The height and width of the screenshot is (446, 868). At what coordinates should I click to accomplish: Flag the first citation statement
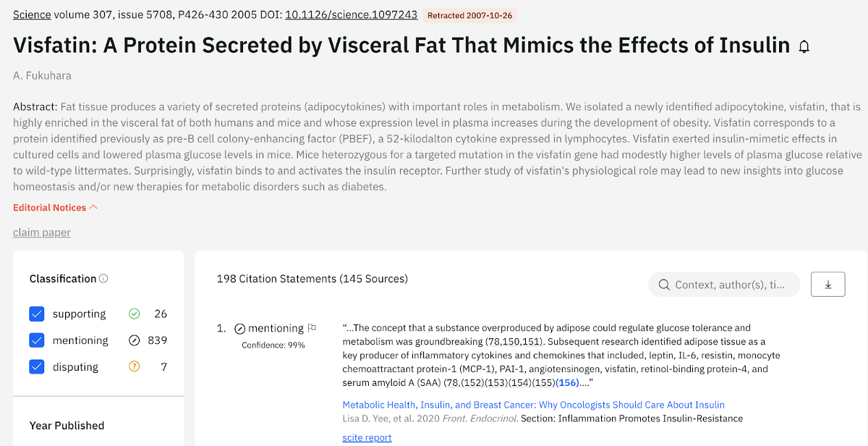click(x=312, y=328)
